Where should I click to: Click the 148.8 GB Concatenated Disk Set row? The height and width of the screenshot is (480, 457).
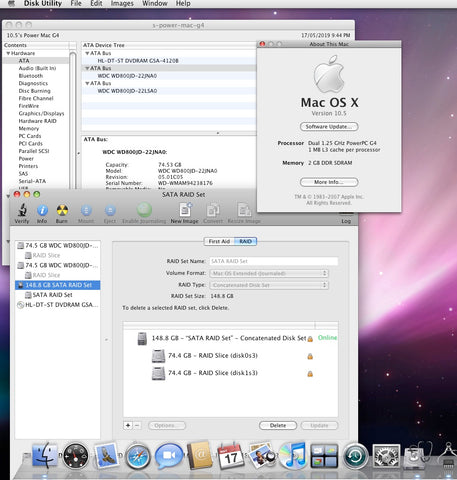click(230, 338)
